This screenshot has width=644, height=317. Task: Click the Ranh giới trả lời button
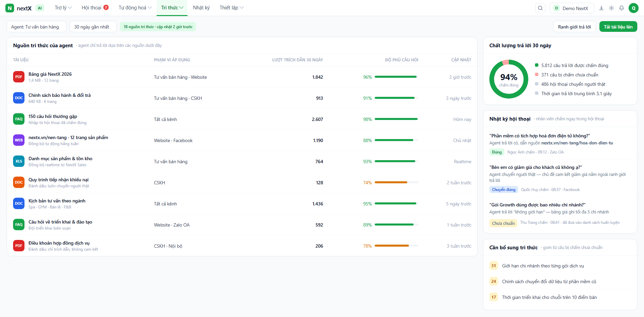pyautogui.click(x=575, y=27)
